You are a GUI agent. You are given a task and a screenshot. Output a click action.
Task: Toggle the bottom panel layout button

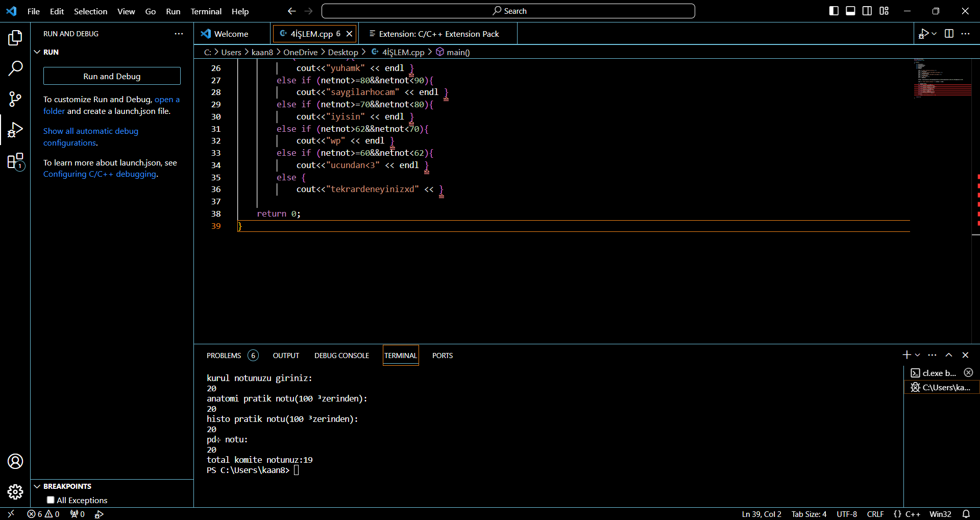pyautogui.click(x=850, y=11)
